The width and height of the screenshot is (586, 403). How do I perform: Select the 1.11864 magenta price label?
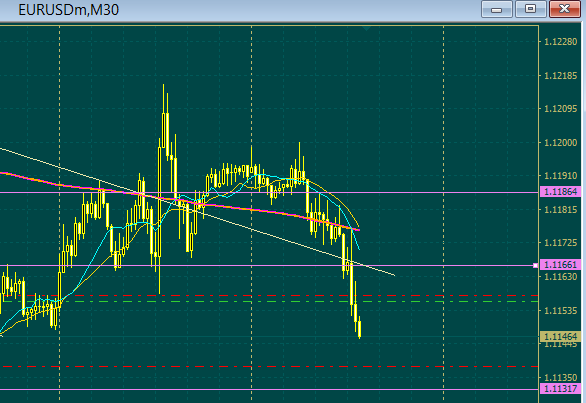pyautogui.click(x=561, y=192)
